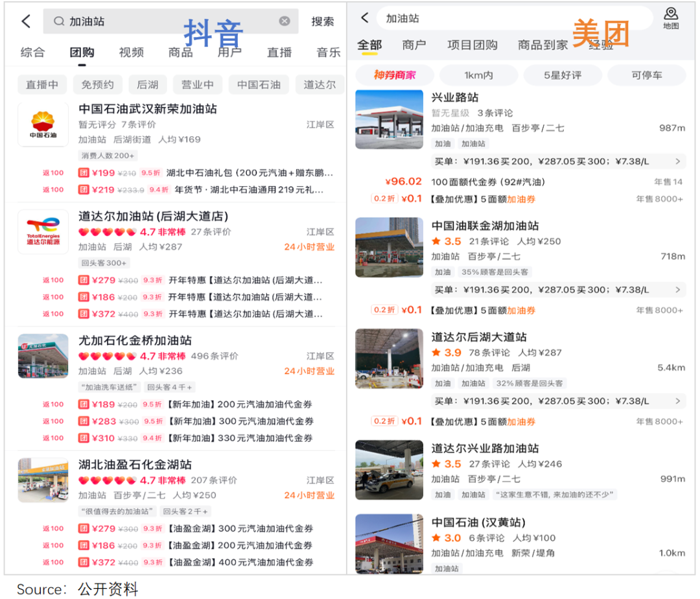700x599 pixels.
Task: Select ¥372 油盈金湖 400元 voucher
Action: (196, 563)
